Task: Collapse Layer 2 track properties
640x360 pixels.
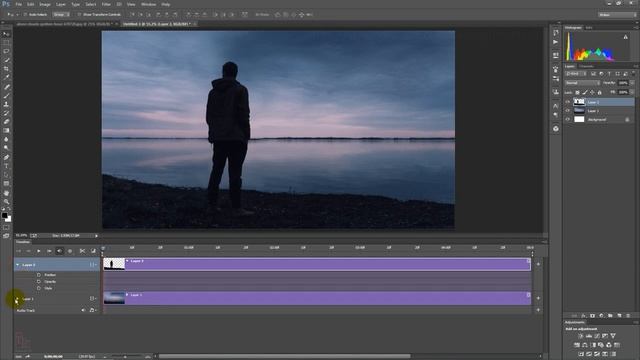Action: (18, 265)
